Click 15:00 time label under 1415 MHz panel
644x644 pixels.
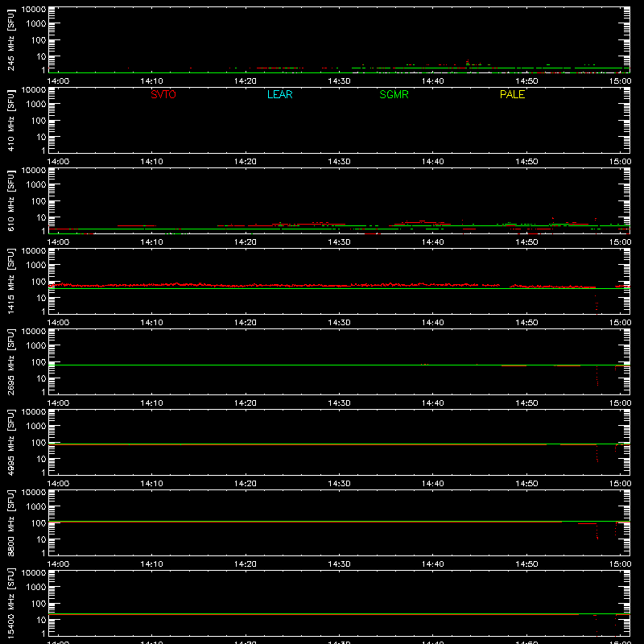tap(620, 323)
